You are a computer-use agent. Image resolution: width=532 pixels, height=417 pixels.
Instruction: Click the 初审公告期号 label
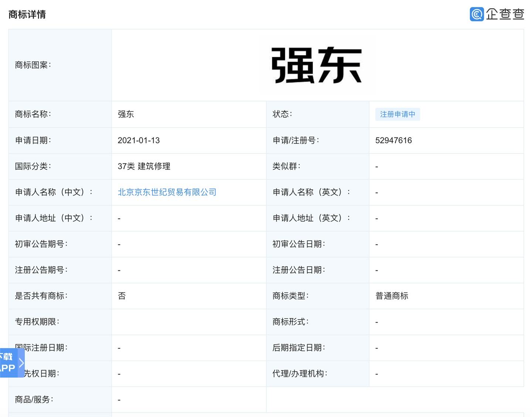(41, 244)
